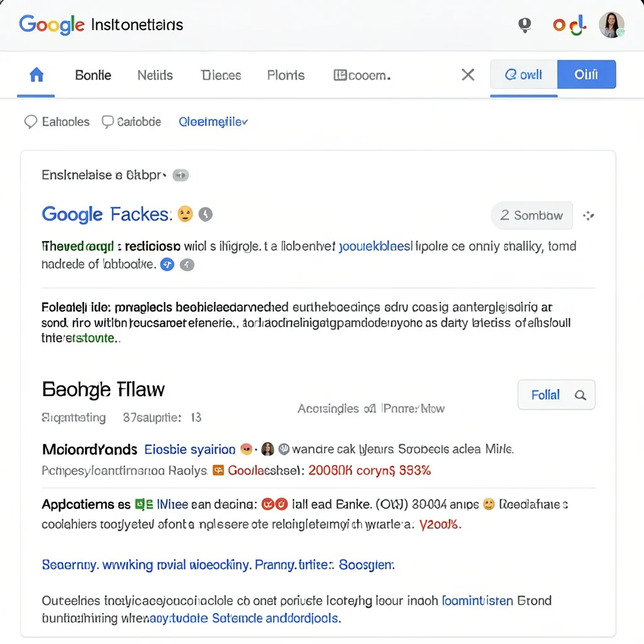The height and width of the screenshot is (644, 644).
Task: Toggle the Eahooles filter chip
Action: (x=56, y=121)
